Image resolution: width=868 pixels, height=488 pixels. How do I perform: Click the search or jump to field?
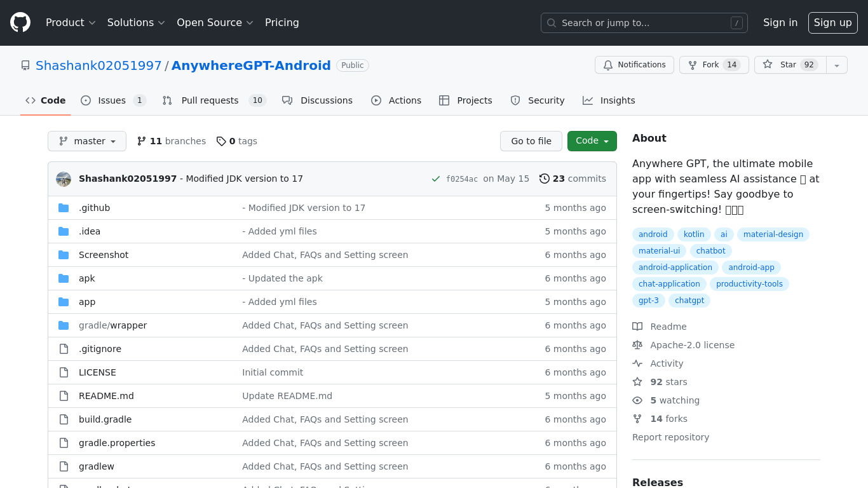click(x=644, y=23)
